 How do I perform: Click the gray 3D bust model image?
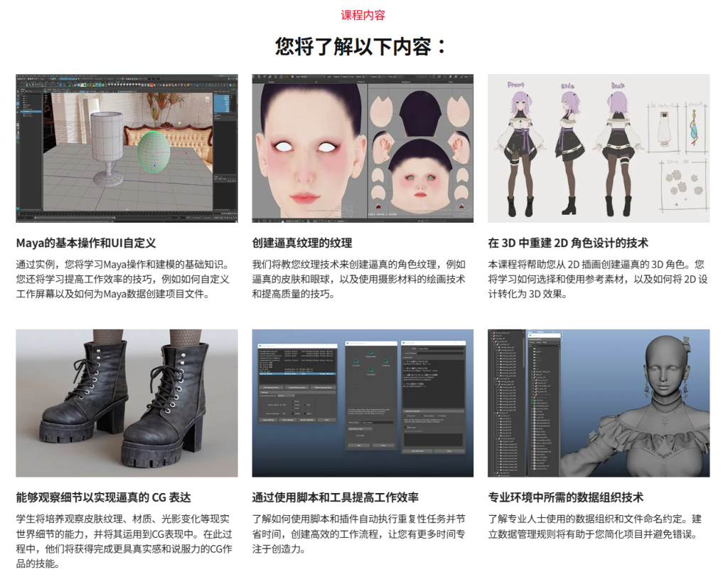pyautogui.click(x=598, y=403)
